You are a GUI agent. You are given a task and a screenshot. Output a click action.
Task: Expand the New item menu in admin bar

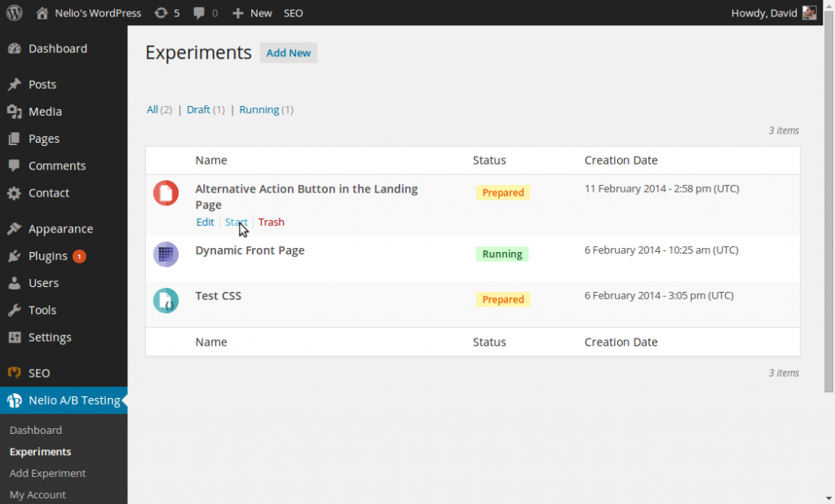(251, 12)
